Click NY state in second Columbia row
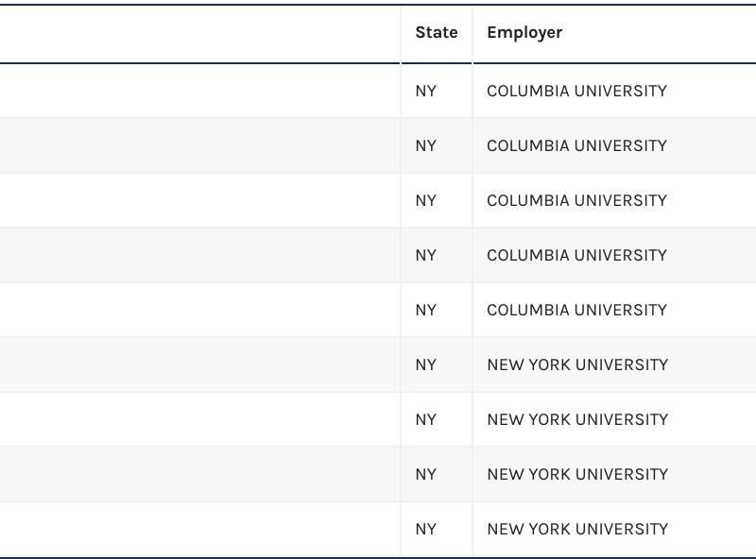Screen dimensions: 756x559 (426, 145)
